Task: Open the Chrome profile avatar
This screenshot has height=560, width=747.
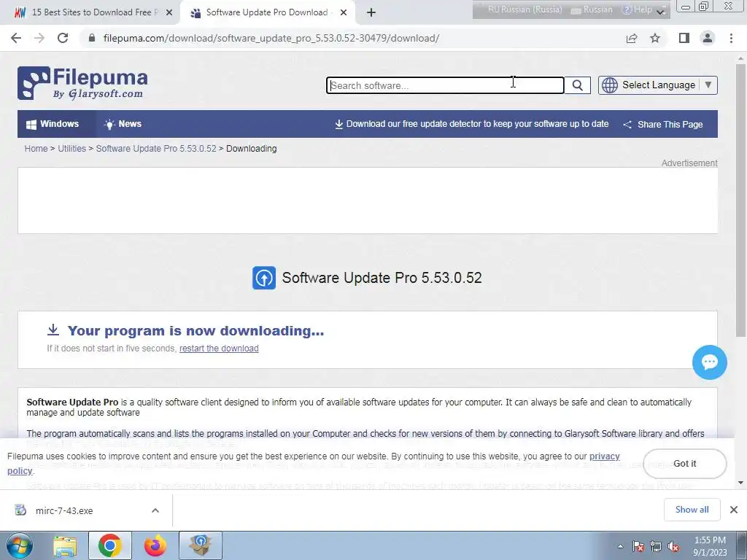Action: [708, 38]
